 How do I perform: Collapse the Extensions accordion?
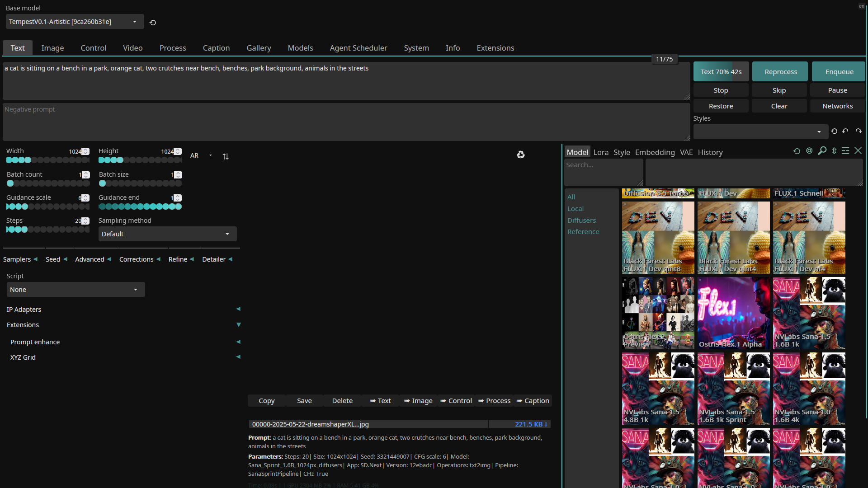coord(238,325)
